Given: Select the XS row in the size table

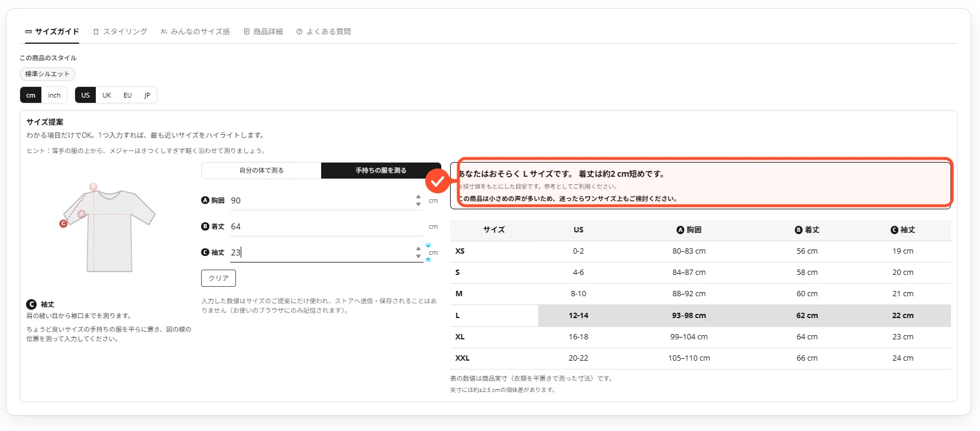Looking at the screenshot, I should point(700,251).
